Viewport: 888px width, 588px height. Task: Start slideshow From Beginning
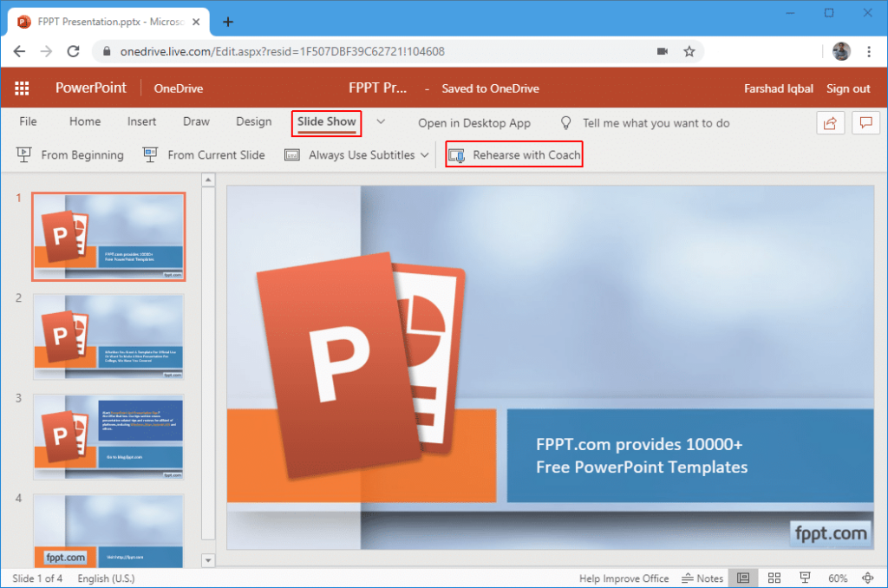tap(70, 154)
